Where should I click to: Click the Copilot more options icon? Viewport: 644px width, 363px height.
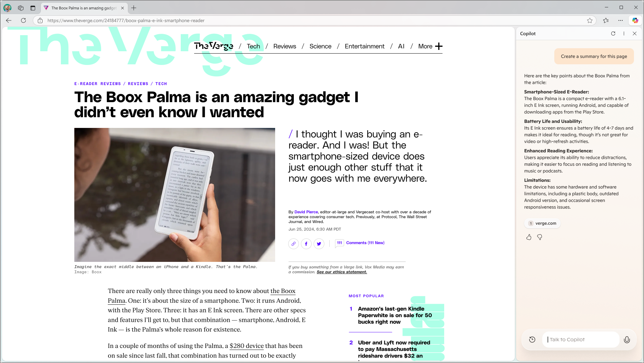[x=624, y=33]
